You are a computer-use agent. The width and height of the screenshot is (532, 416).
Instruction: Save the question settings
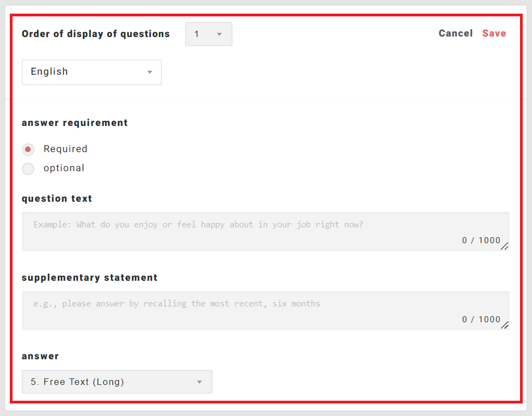click(x=494, y=33)
